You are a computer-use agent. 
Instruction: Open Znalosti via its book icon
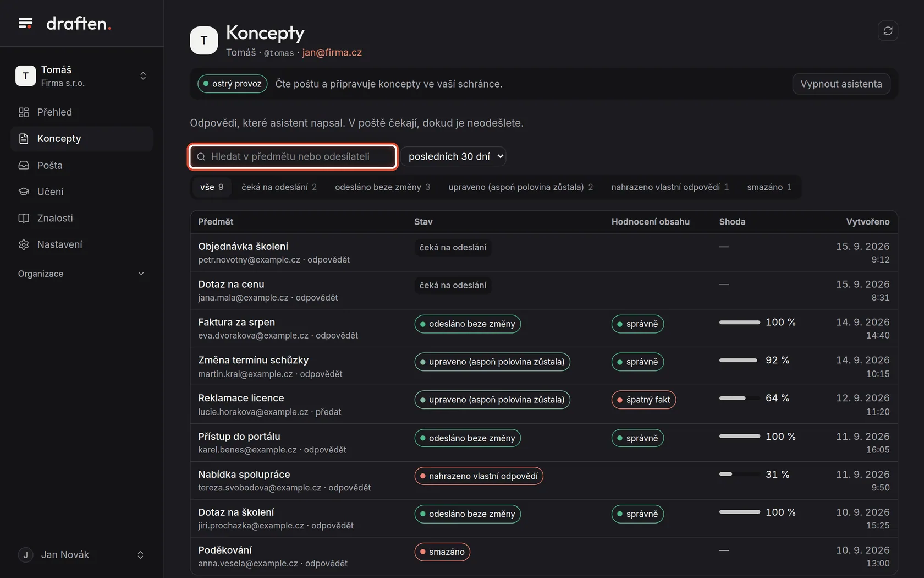coord(24,218)
